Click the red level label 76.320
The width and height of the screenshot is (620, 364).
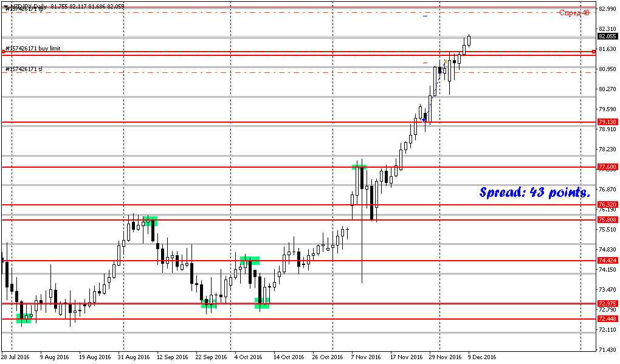(x=607, y=204)
